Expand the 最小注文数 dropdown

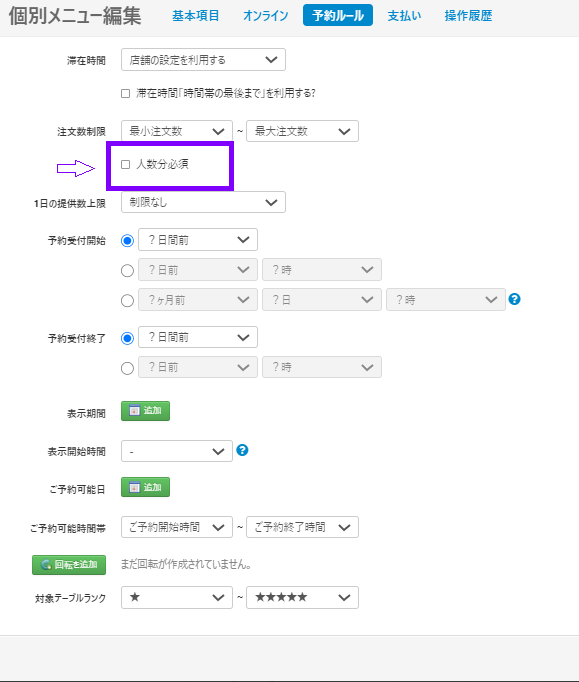pyautogui.click(x=177, y=131)
